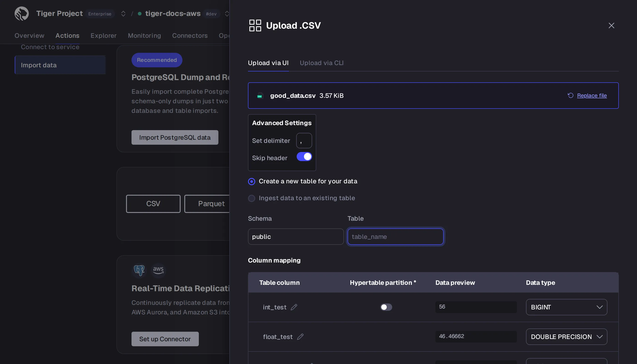The height and width of the screenshot is (364, 637).
Task: Click Import PostgreSQL data button
Action: [x=175, y=137]
